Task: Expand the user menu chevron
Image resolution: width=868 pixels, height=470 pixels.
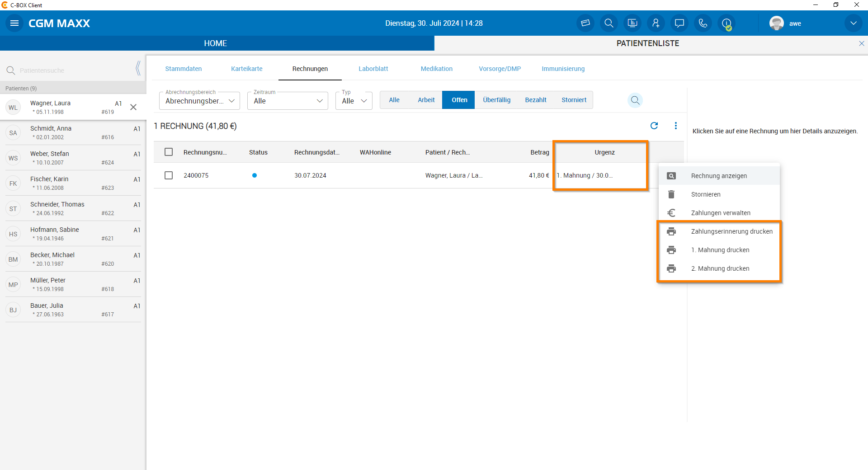Action: [x=854, y=23]
